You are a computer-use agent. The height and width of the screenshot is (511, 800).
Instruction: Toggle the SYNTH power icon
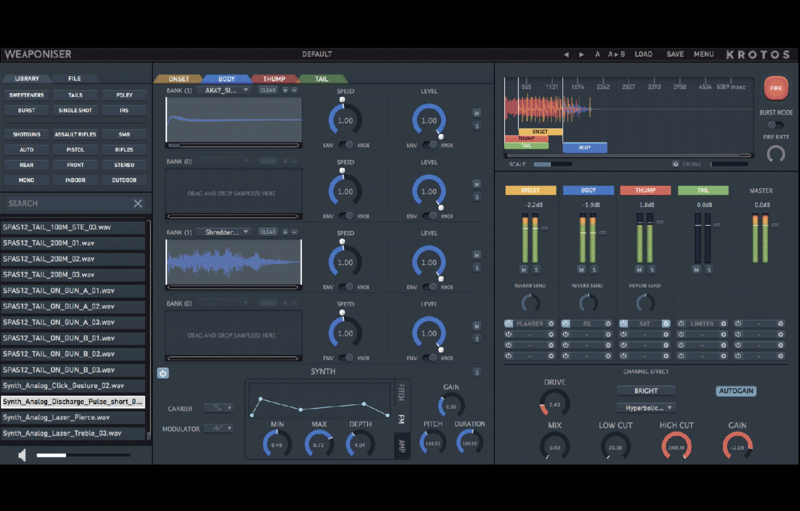[x=163, y=373]
